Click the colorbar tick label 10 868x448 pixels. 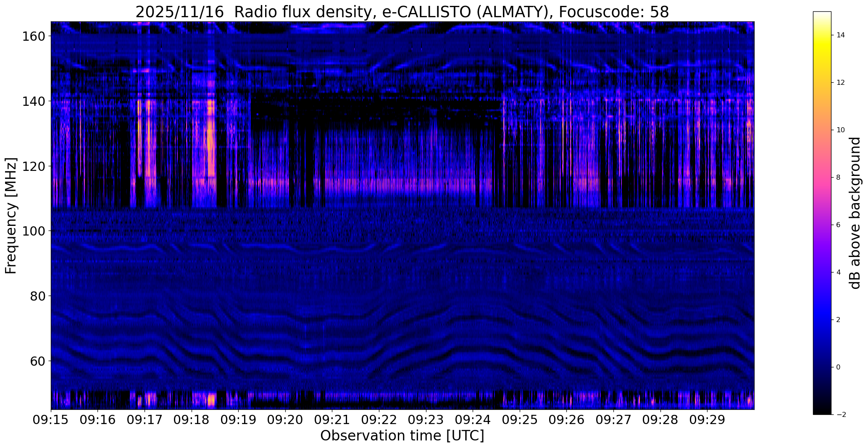point(841,130)
